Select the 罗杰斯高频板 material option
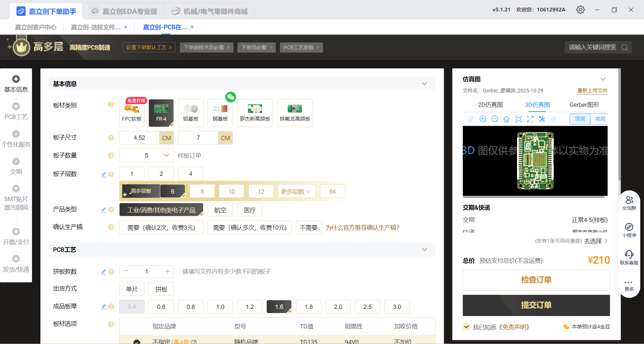This screenshot has height=344, width=644. tap(255, 113)
